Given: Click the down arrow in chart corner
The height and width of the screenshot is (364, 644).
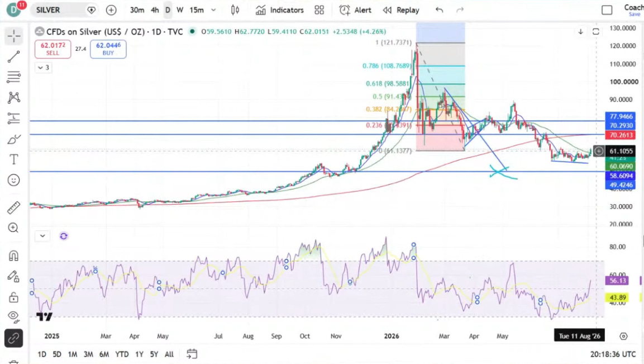Looking at the screenshot, I should pos(580,32).
